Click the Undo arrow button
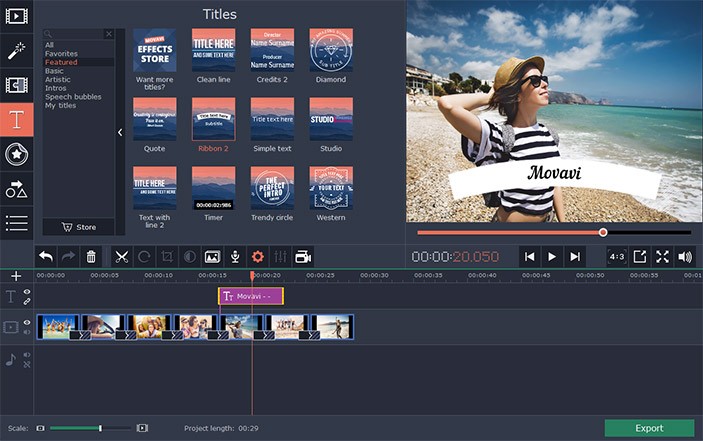The image size is (703, 441). point(46,257)
